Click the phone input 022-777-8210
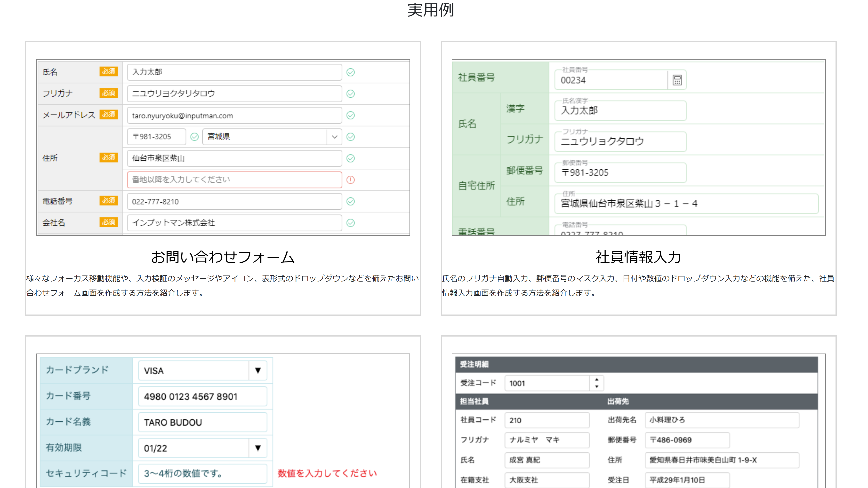 234,201
